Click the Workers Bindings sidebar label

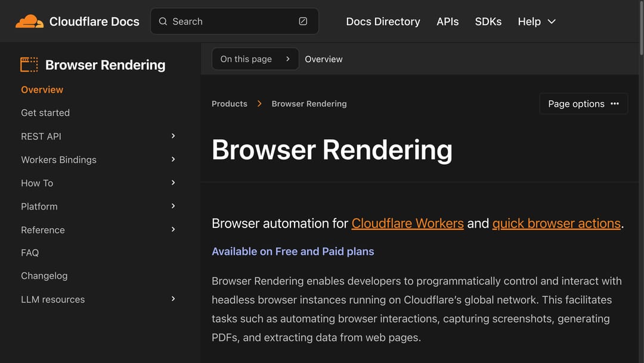[58, 159]
